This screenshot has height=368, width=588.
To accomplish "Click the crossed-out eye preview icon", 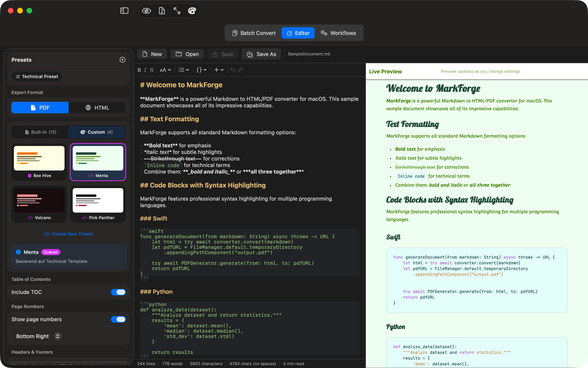I will [x=146, y=11].
